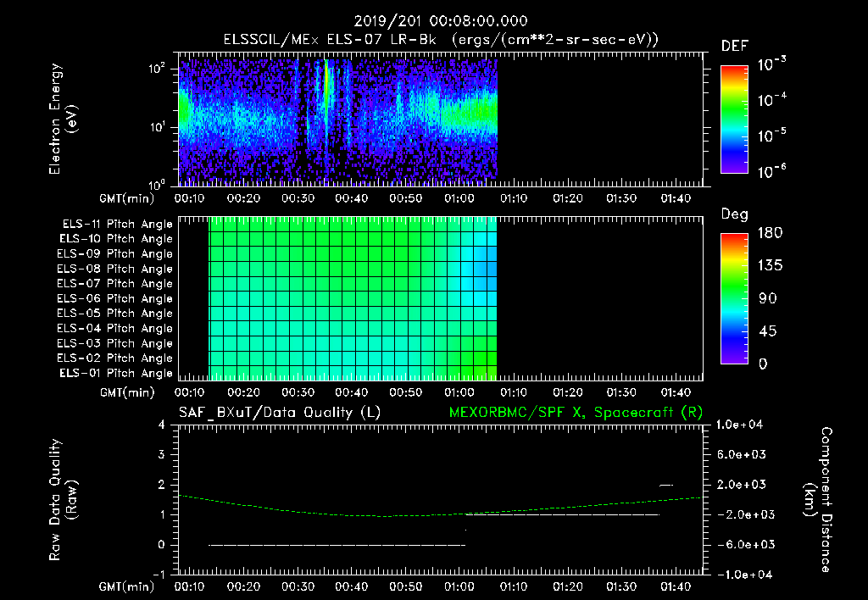
Task: Click the SAF_BXuT/Data Quality (L) legend
Action: pos(280,413)
